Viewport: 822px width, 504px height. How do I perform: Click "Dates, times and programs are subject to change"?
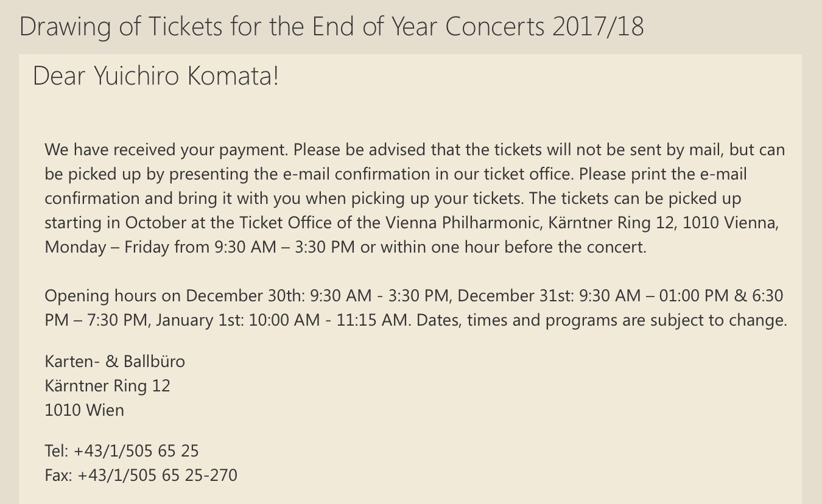click(602, 320)
